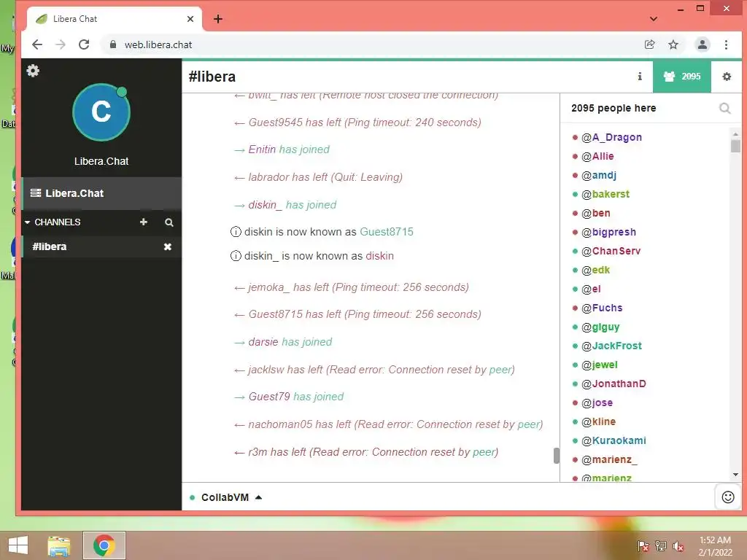Select user @bigpresh in list
This screenshot has width=747, height=560.
[608, 233]
